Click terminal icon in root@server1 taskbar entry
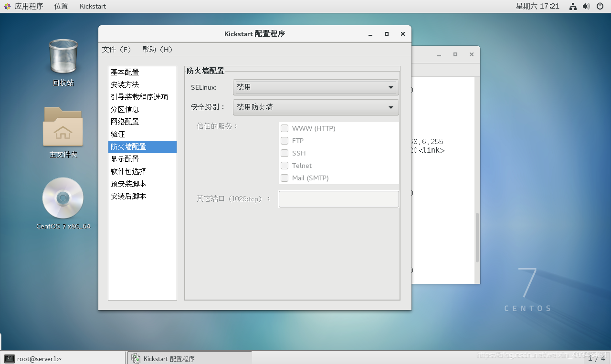Screen dimensions: 611x364 tap(10, 359)
